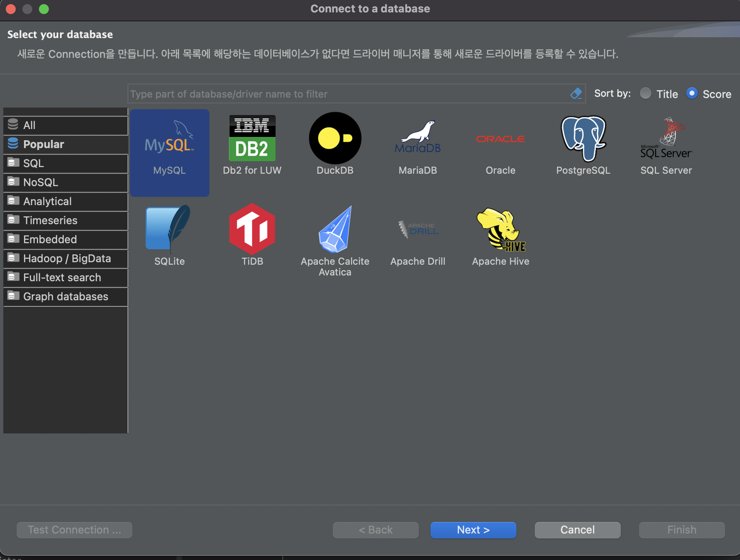Select the Embedded category
Screen dimensions: 740x560
point(66,239)
